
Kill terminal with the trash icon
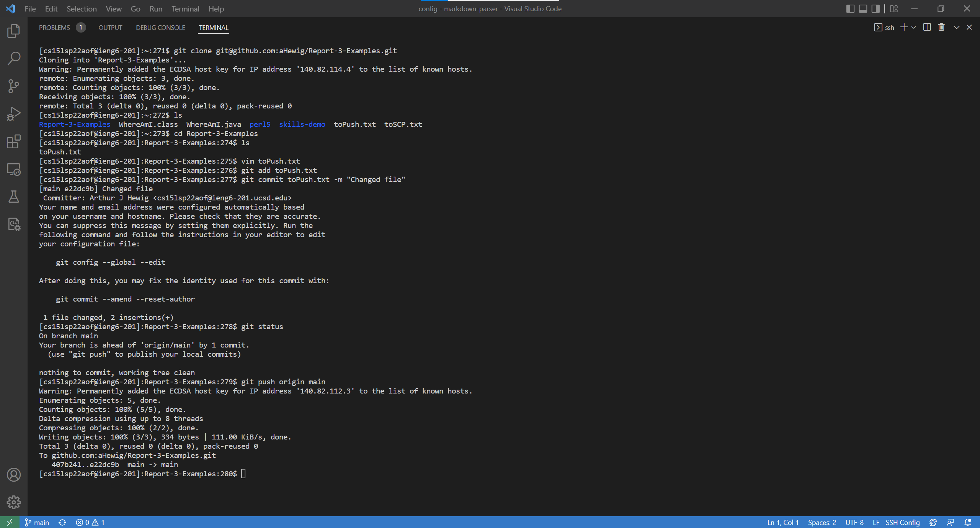coord(941,27)
